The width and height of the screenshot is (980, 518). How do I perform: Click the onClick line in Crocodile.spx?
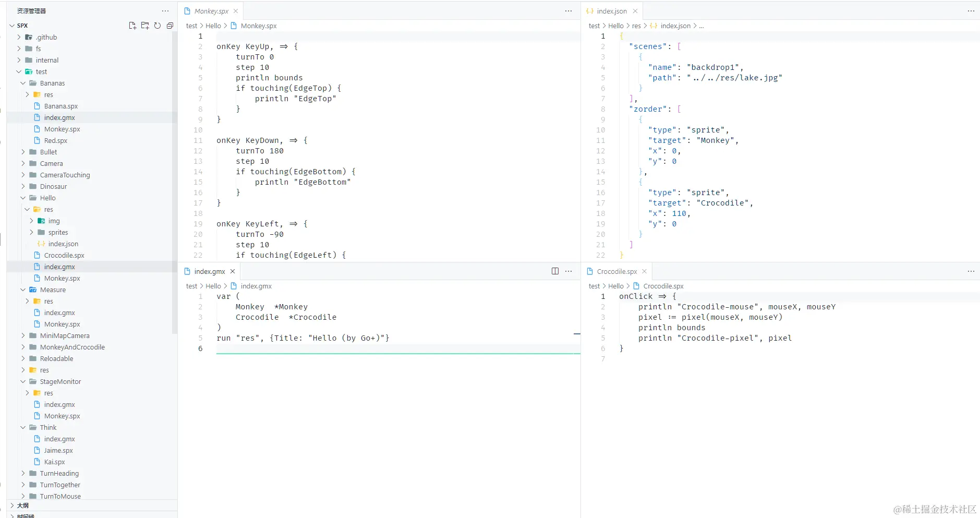coord(647,296)
